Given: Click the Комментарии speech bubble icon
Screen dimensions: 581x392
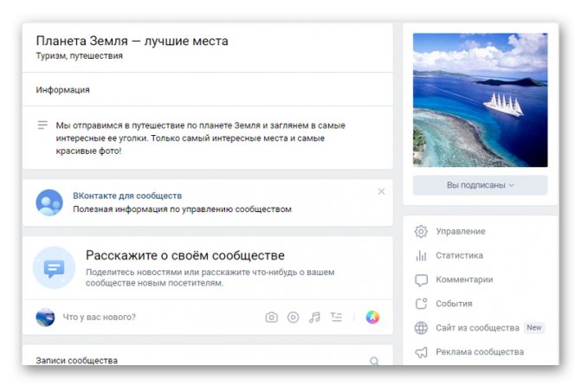Looking at the screenshot, I should pyautogui.click(x=422, y=280).
